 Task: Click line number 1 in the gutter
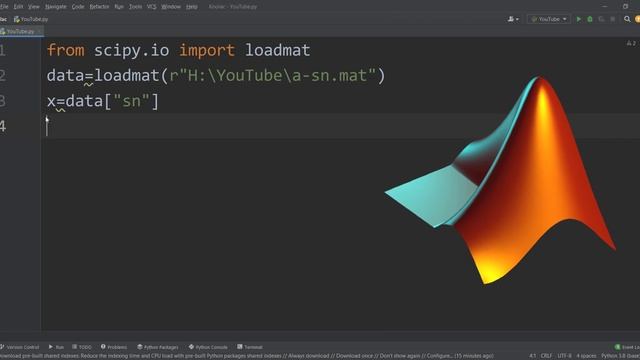click(x=2, y=51)
